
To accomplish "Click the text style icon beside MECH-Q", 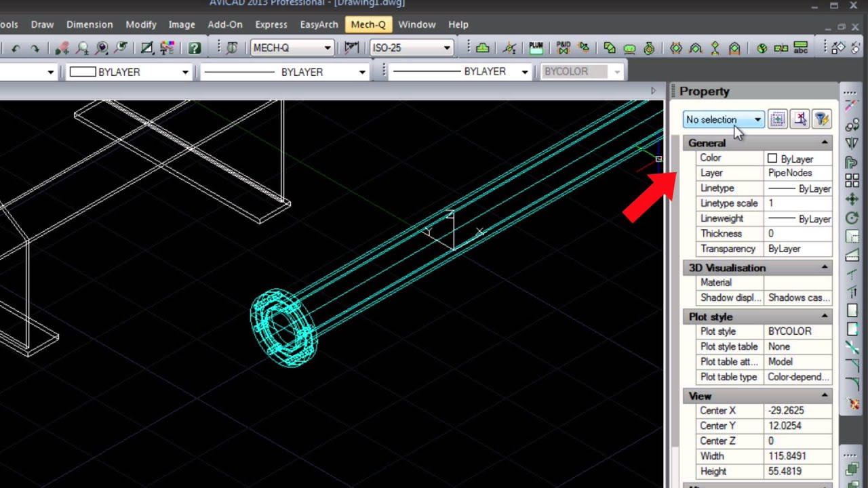I will pos(232,48).
